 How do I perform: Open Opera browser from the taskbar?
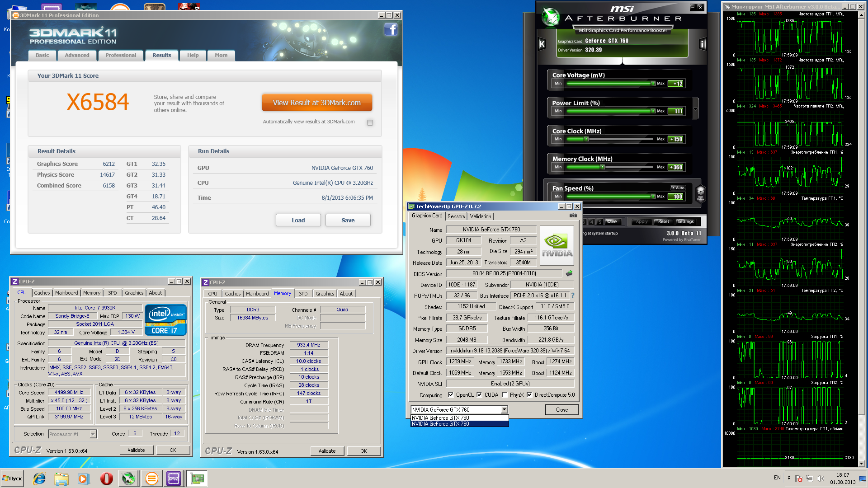107,479
